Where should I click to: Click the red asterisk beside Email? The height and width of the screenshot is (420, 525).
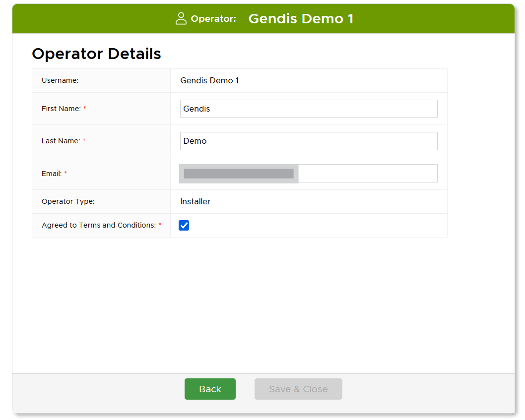point(66,173)
